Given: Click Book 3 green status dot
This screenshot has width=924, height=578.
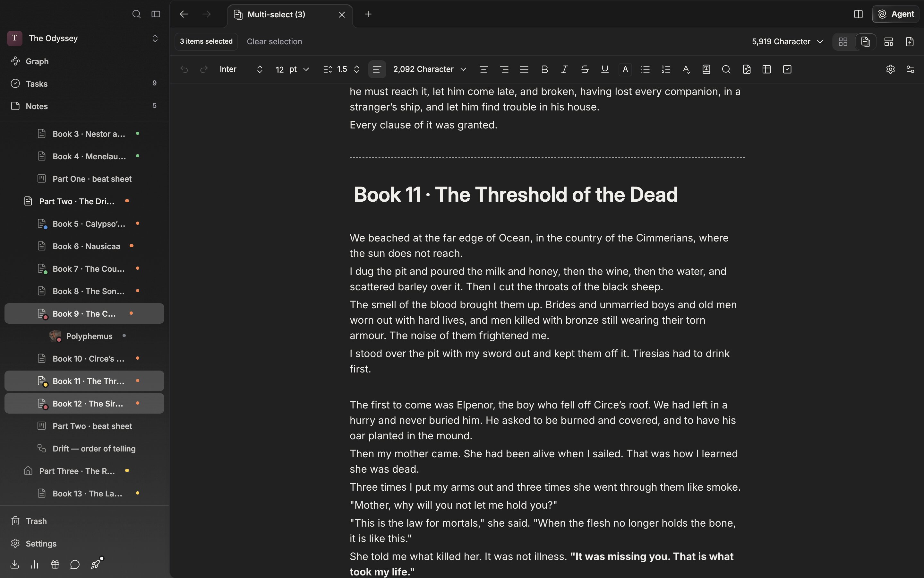Looking at the screenshot, I should coord(137,133).
